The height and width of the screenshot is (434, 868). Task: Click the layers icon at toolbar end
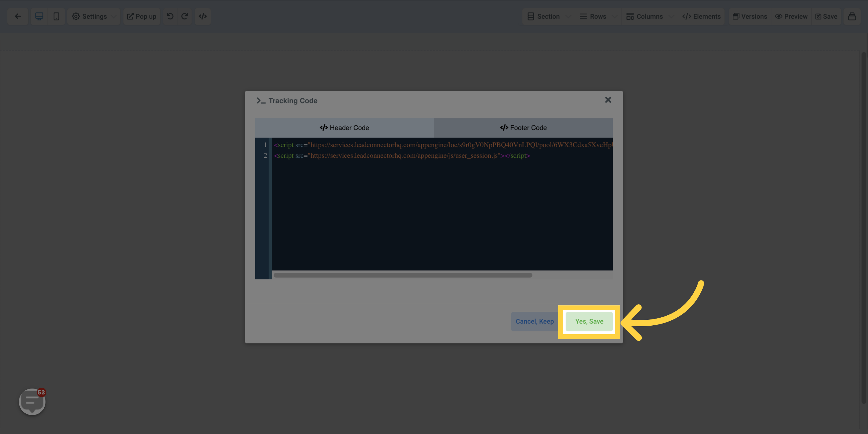[852, 16]
